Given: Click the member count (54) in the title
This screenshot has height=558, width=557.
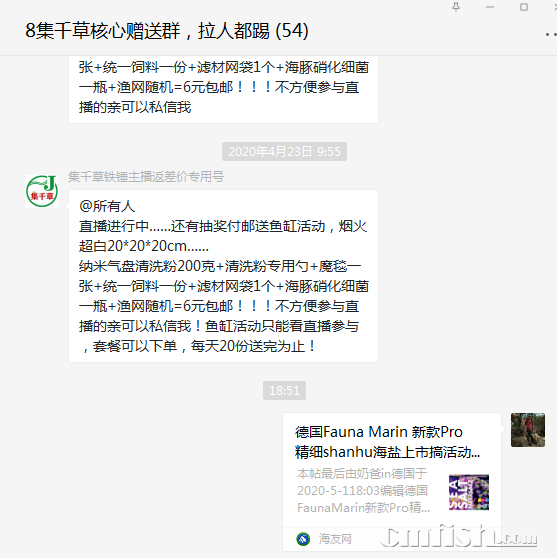Looking at the screenshot, I should click(292, 31).
